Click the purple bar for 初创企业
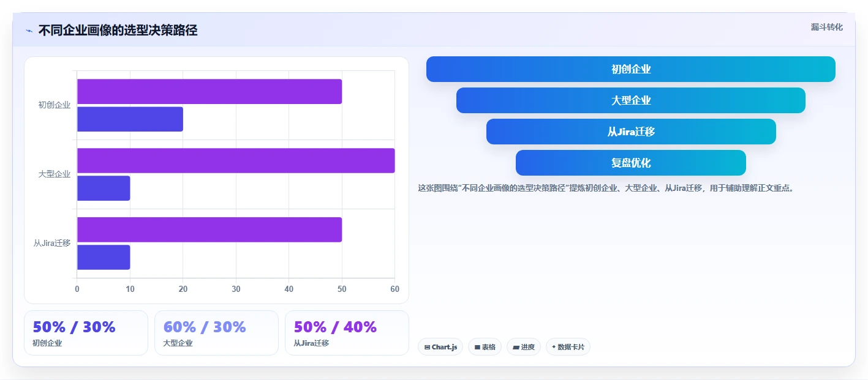868x380 pixels. click(209, 91)
